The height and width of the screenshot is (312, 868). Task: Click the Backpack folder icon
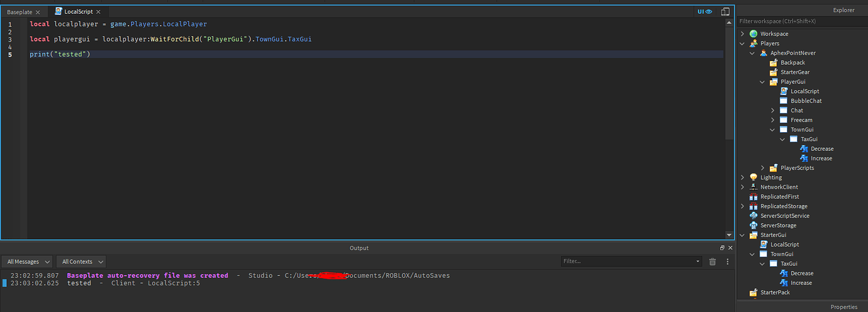(774, 62)
